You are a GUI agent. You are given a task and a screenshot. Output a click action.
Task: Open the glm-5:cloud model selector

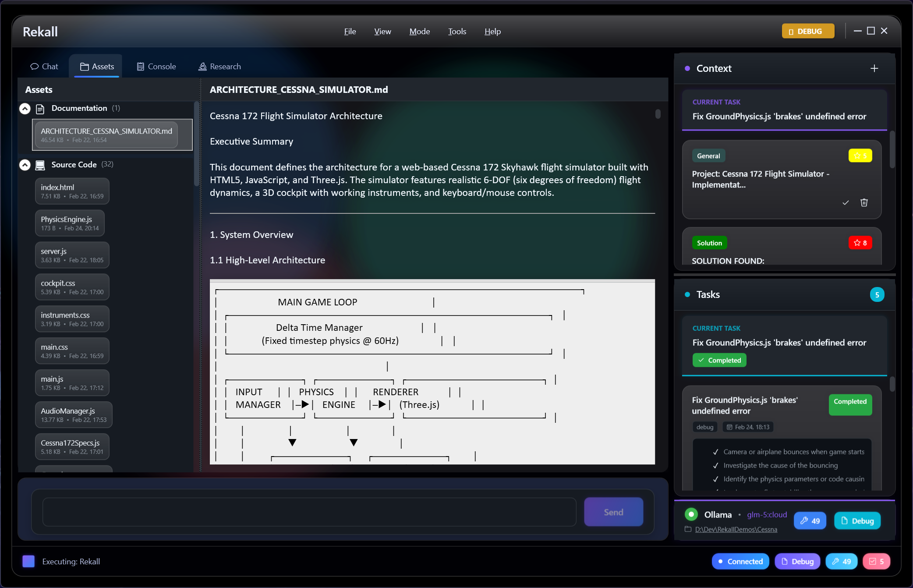[x=767, y=514]
